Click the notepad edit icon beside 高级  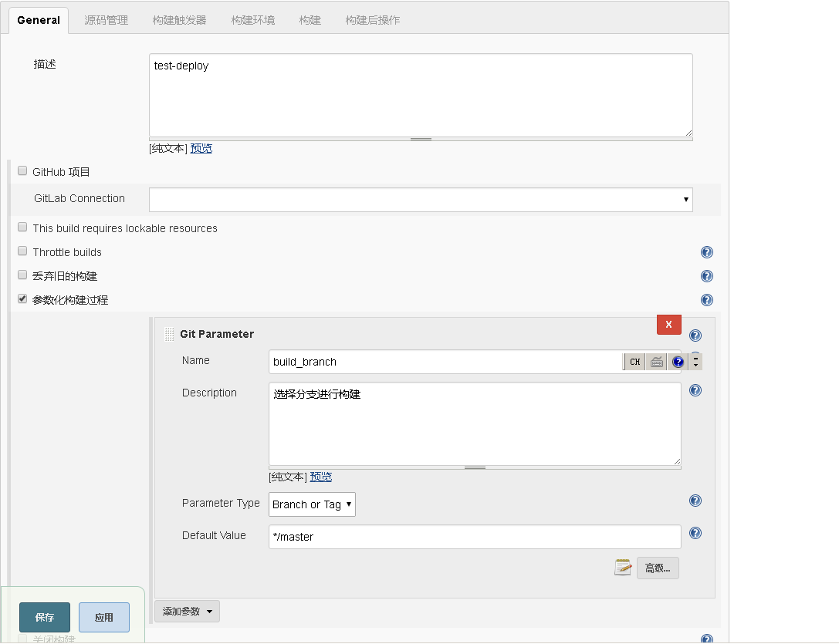623,568
